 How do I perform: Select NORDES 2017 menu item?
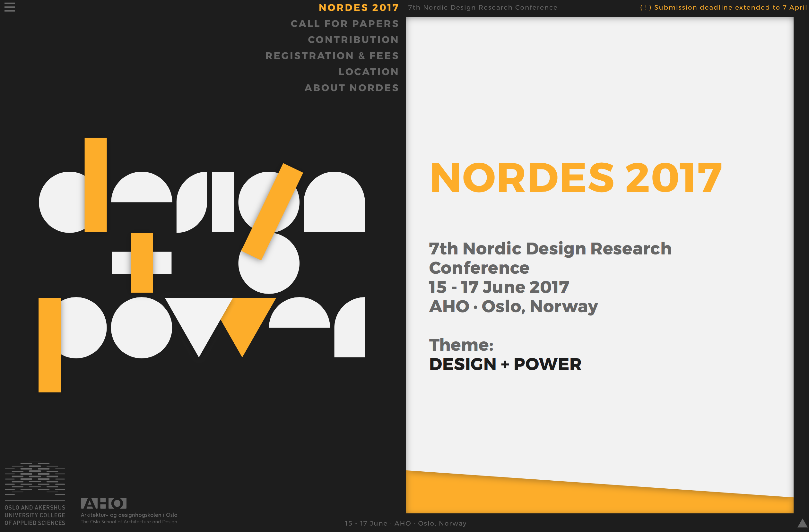[359, 7]
